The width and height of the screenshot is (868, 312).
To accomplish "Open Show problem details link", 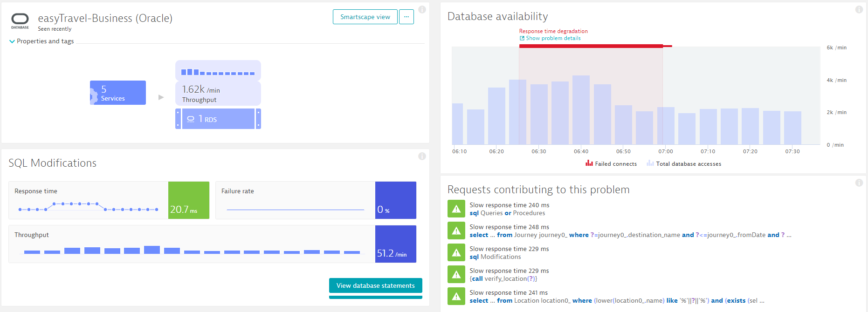I will [x=553, y=38].
